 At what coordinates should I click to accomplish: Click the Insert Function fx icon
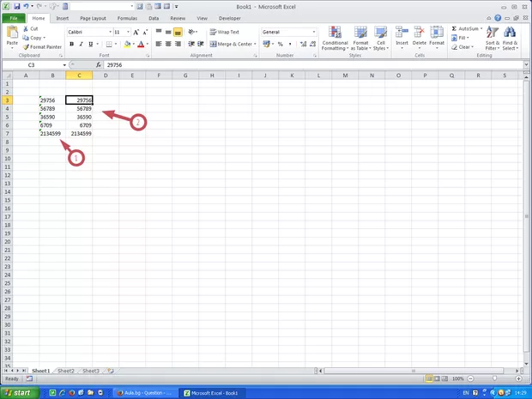[x=99, y=65]
